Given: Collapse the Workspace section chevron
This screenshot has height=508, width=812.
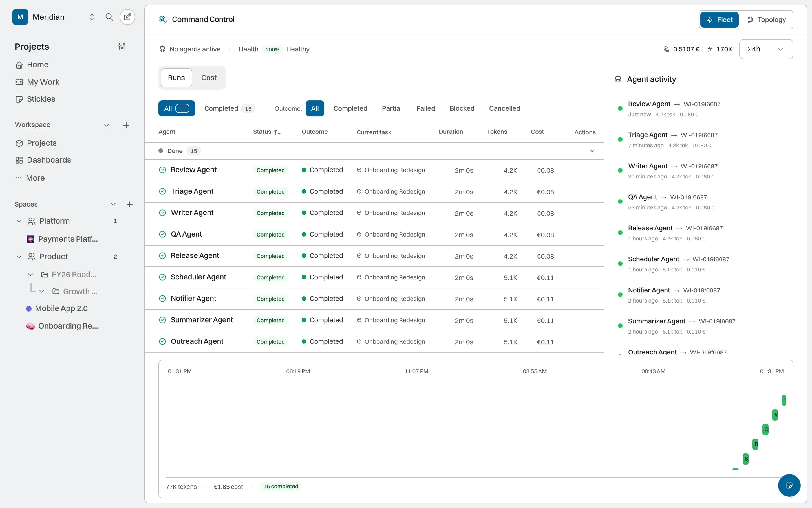Looking at the screenshot, I should [x=106, y=125].
